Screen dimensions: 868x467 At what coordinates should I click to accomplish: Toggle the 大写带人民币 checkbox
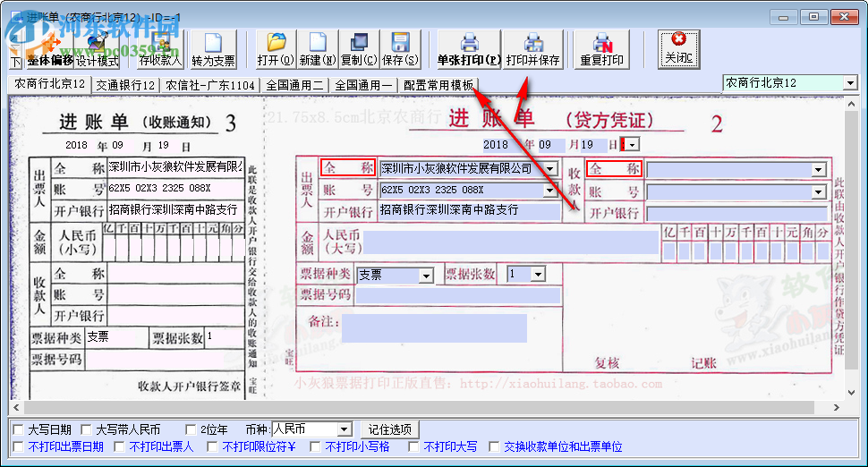(x=86, y=429)
